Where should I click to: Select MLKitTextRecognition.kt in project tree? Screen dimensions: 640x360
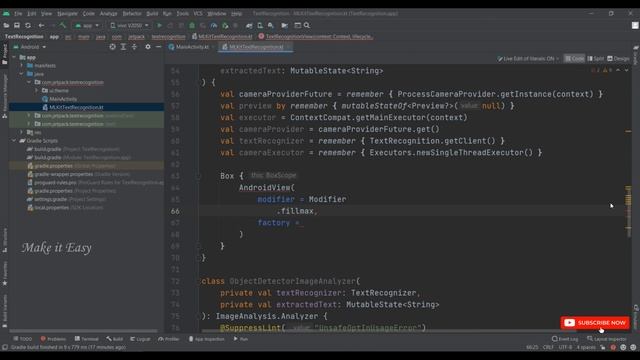73,107
